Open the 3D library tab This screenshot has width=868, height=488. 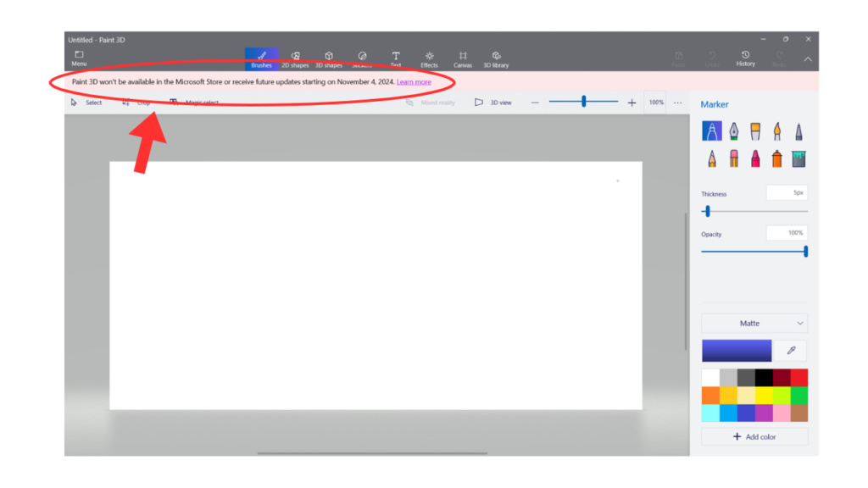pyautogui.click(x=496, y=59)
